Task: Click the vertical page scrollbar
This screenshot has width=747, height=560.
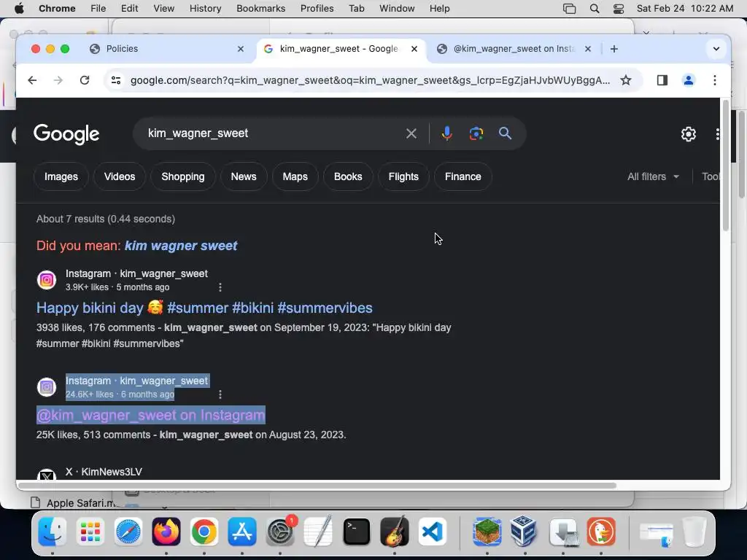Action: [725, 166]
